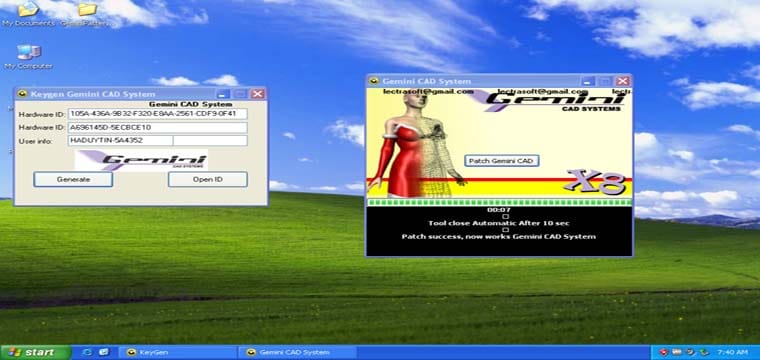This screenshot has width=760, height=360.
Task: Click the empty second User info field
Action: 210,141
